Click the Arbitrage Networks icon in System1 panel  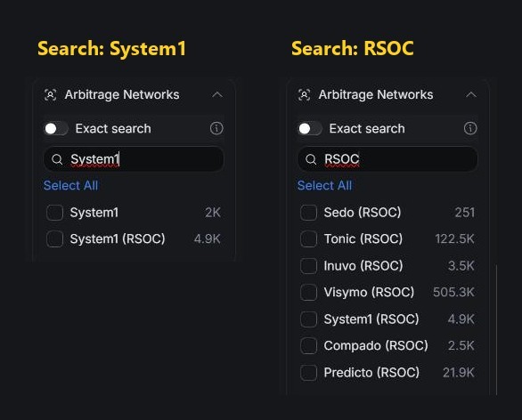(50, 95)
